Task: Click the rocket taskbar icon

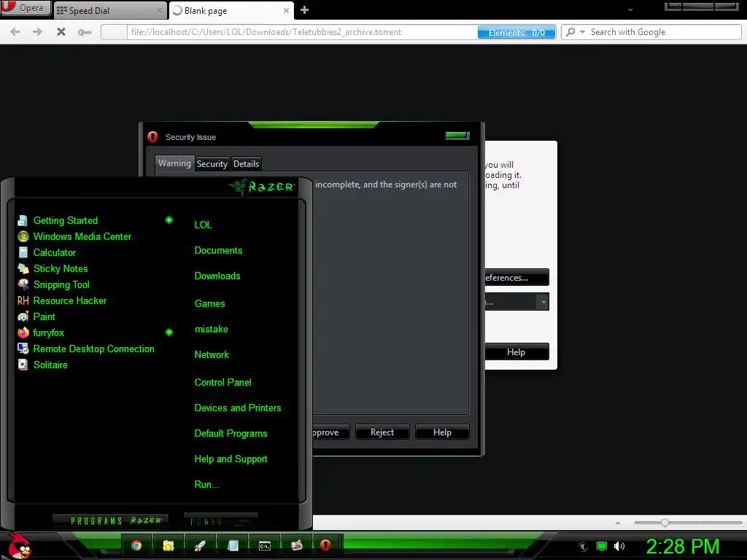Action: click(200, 545)
